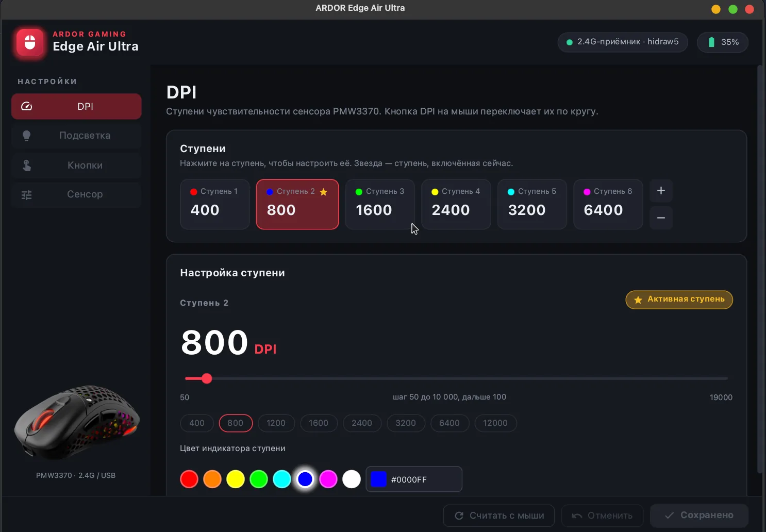Click the 19000 slider maximum label

pyautogui.click(x=721, y=397)
